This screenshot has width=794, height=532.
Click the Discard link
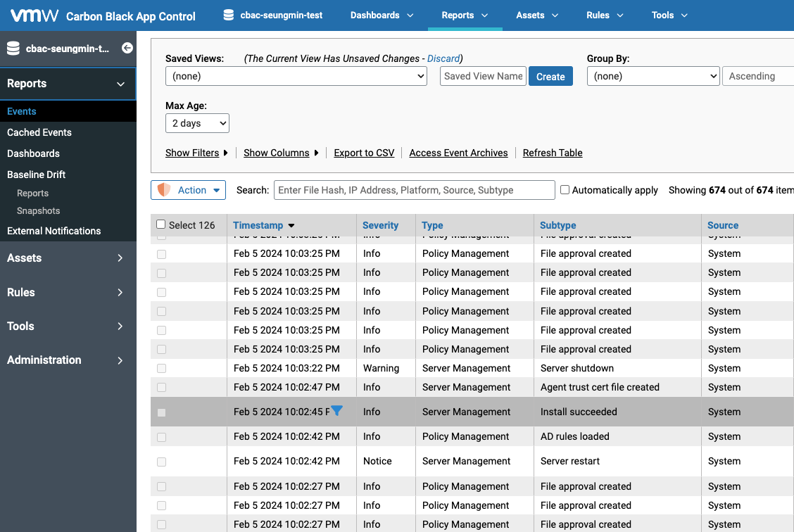[443, 58]
